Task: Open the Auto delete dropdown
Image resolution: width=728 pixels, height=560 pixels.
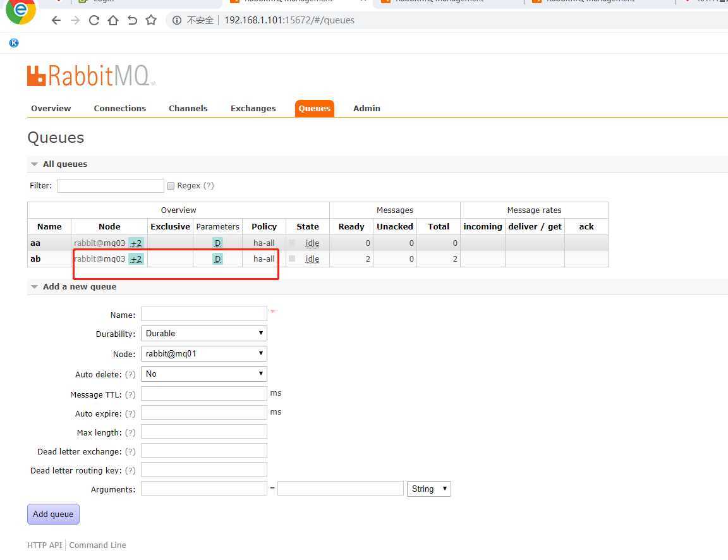Action: (204, 374)
